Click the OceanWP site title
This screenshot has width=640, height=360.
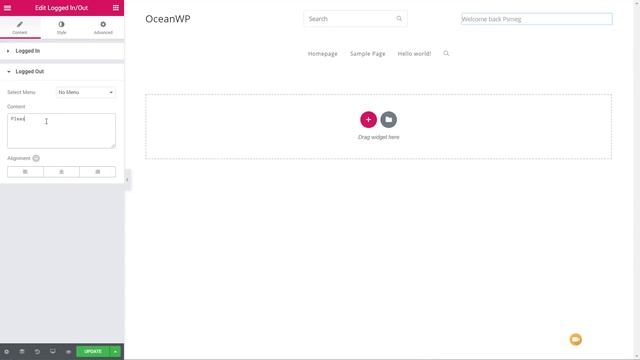[x=168, y=19]
